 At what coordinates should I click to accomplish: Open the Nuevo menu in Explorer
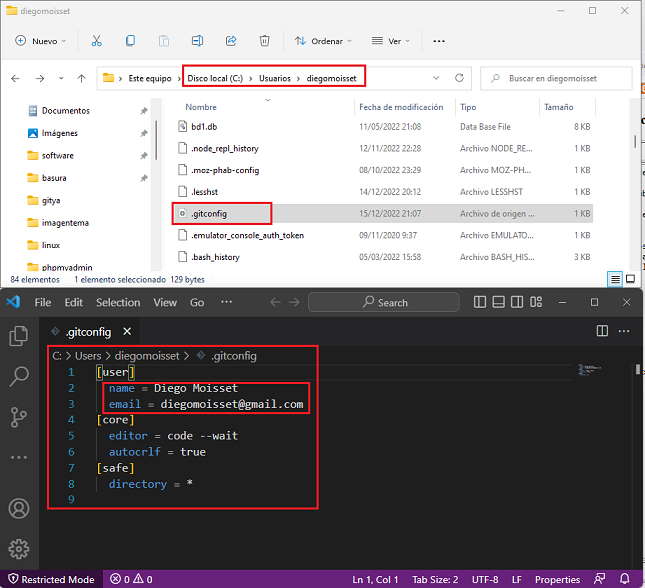tap(40, 41)
